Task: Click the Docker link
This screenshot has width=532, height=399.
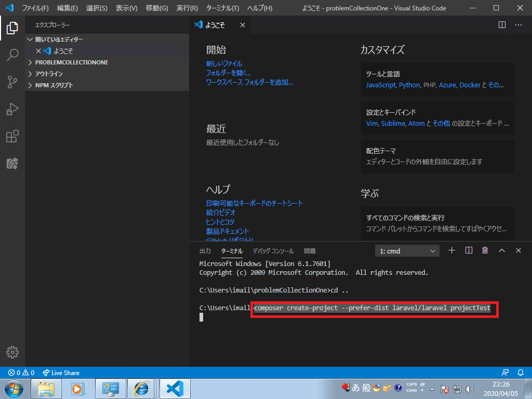Action: pos(470,85)
